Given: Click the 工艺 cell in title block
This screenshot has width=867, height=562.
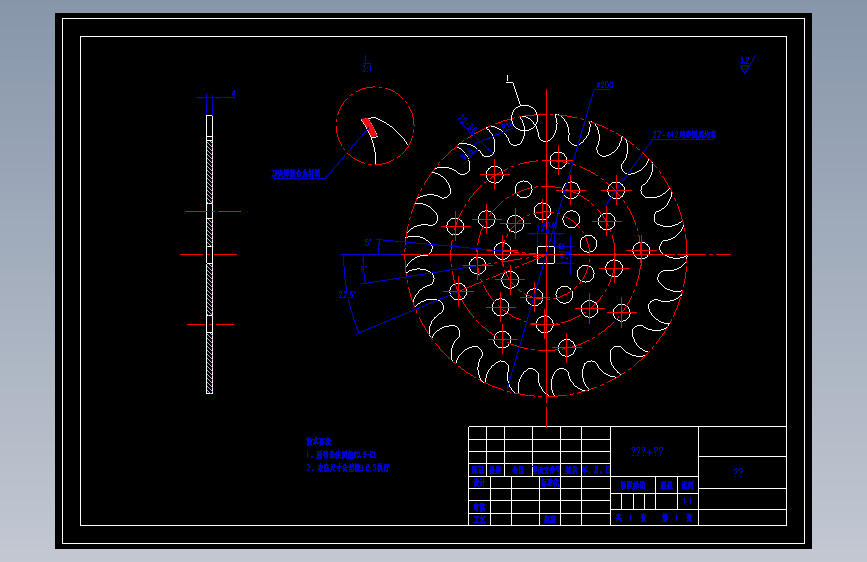Looking at the screenshot, I should [x=479, y=519].
